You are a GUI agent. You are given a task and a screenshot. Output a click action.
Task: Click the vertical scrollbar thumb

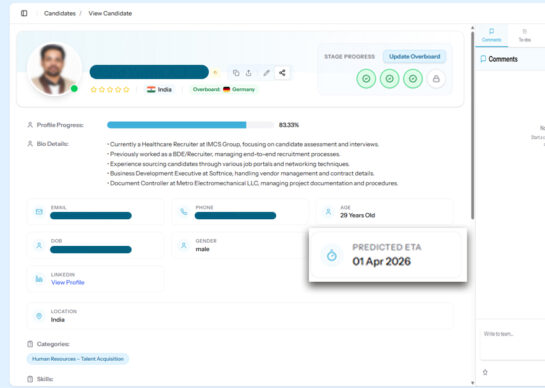[472, 125]
